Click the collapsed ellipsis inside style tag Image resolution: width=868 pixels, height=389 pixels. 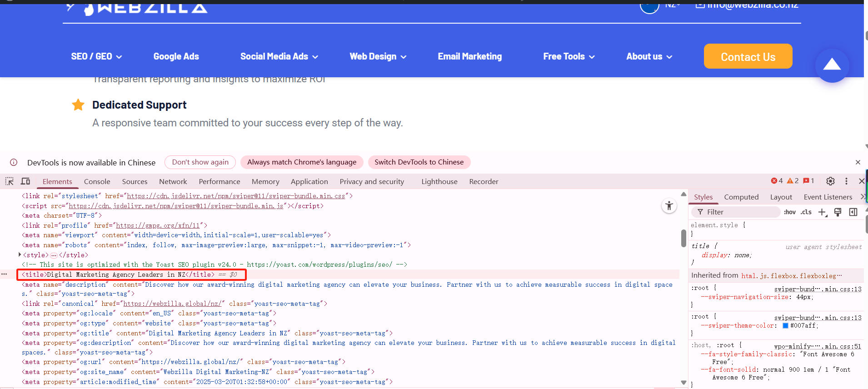(x=54, y=255)
